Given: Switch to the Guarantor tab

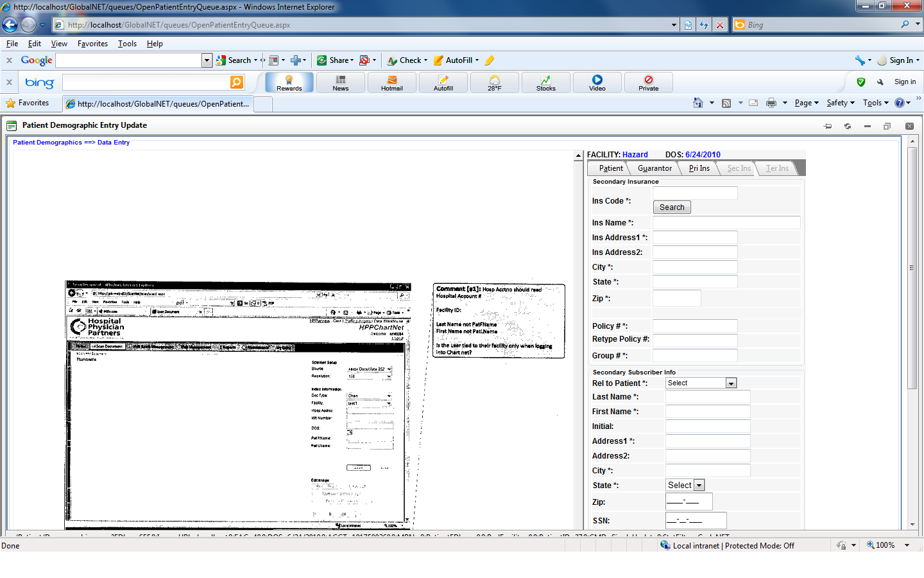Looking at the screenshot, I should (654, 168).
